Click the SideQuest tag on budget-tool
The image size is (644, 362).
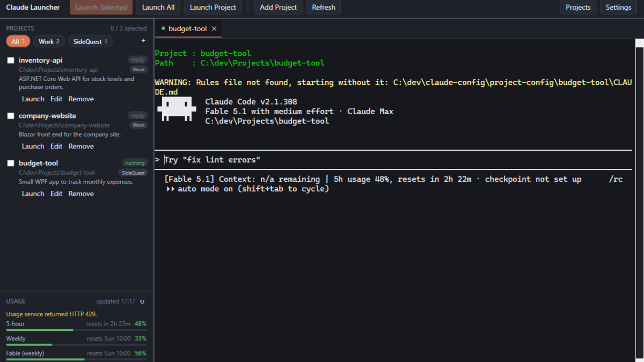pos(133,173)
